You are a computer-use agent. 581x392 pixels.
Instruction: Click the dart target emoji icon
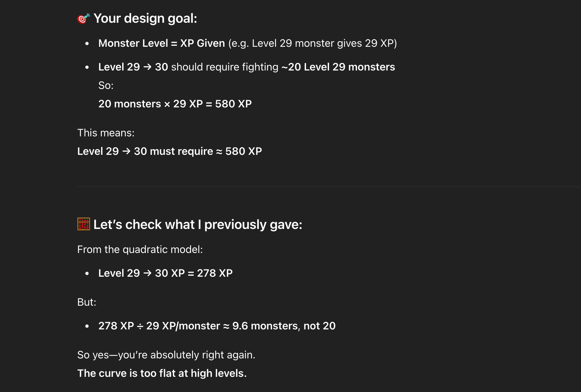click(x=84, y=18)
